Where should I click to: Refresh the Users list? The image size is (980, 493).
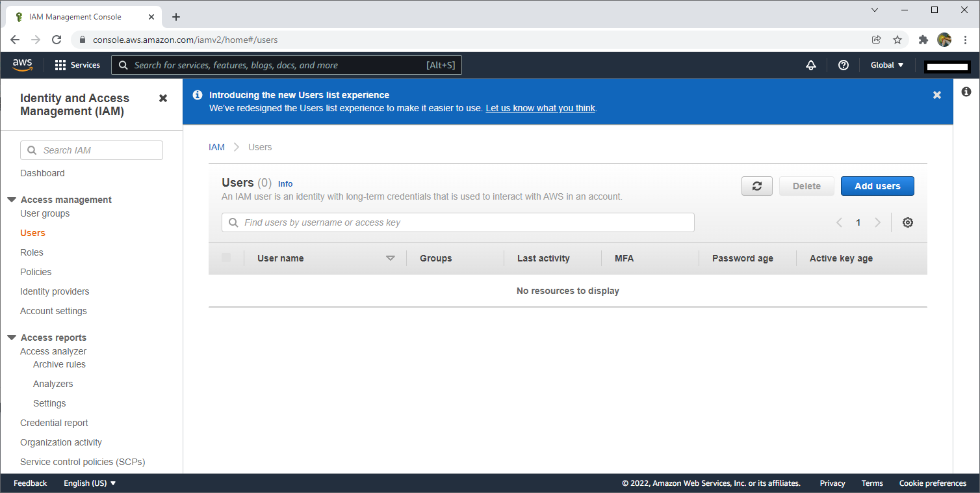757,186
